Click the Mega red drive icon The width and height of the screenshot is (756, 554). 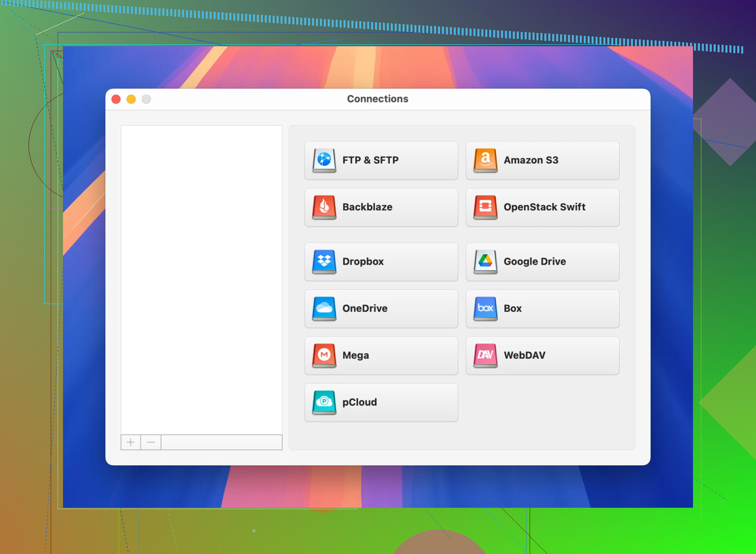click(x=324, y=355)
